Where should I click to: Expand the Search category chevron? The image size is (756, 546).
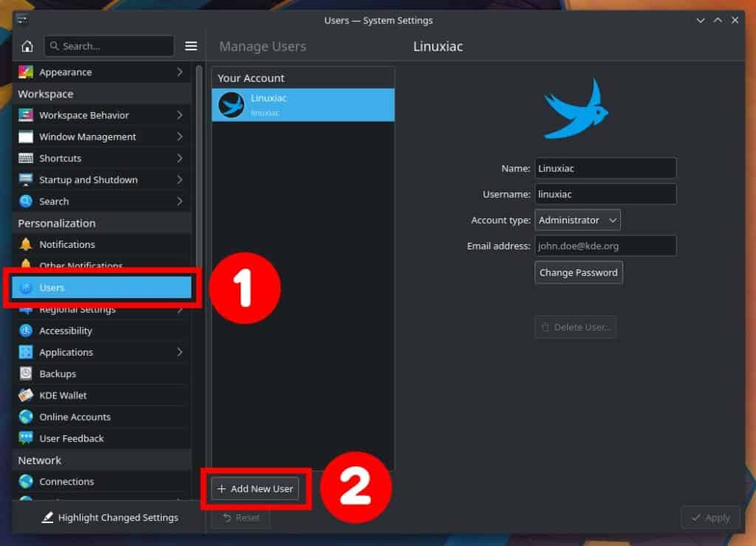[x=180, y=201]
